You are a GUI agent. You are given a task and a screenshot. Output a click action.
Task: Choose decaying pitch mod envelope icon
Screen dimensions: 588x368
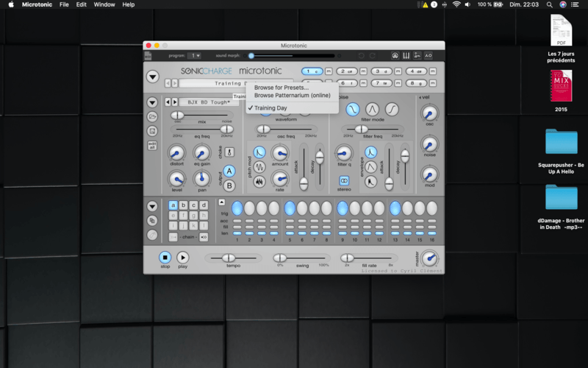pyautogui.click(x=259, y=152)
